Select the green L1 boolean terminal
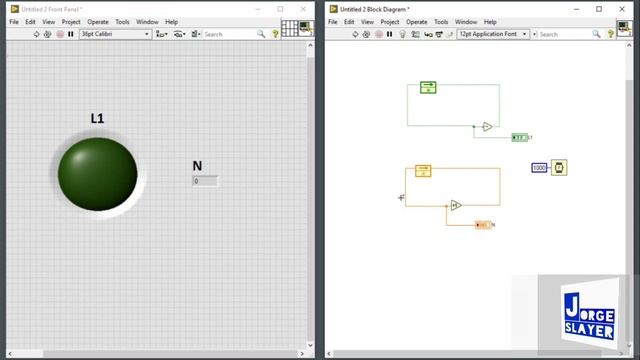Screen dimensions: 640x360 (x=520, y=138)
